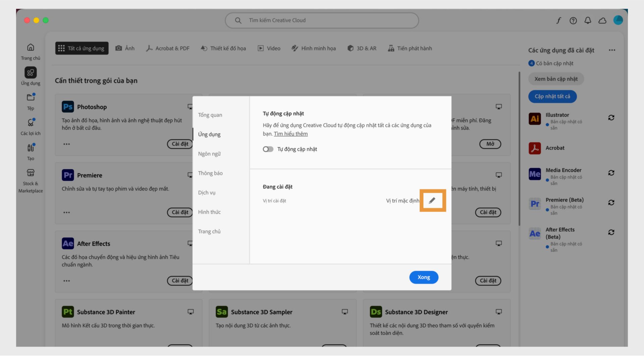Open Stock & Marketplace sidebar icon

point(31,181)
